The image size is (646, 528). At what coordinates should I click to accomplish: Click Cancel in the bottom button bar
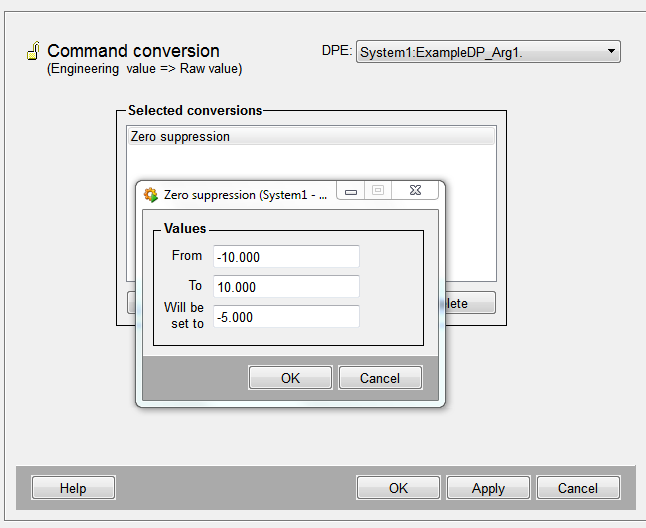pyautogui.click(x=578, y=488)
